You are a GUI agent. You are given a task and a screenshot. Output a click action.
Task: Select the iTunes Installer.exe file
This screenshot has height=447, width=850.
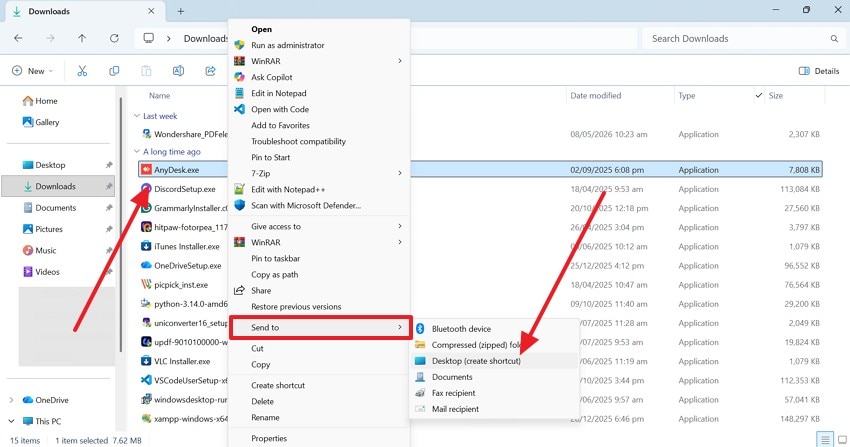pos(186,247)
